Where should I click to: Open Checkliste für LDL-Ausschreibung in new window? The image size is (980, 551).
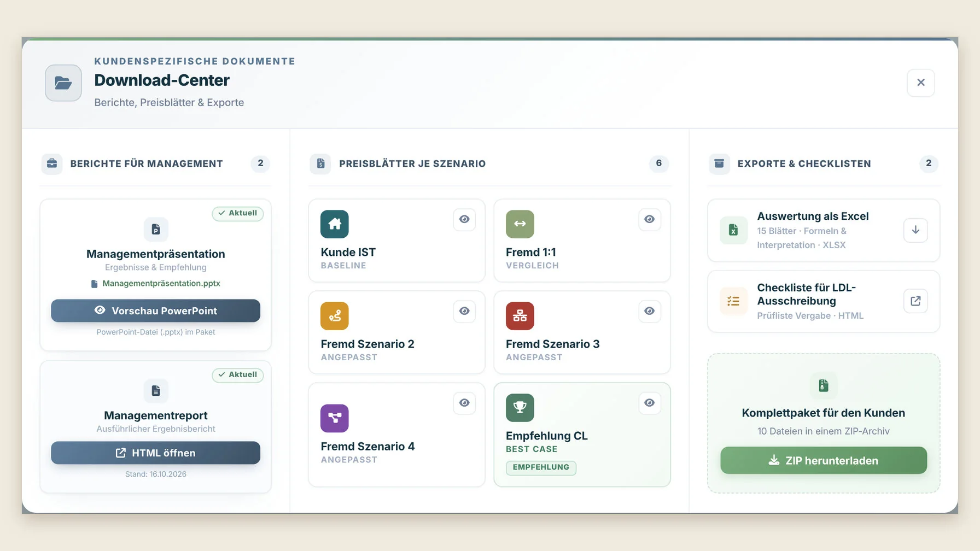tap(915, 301)
